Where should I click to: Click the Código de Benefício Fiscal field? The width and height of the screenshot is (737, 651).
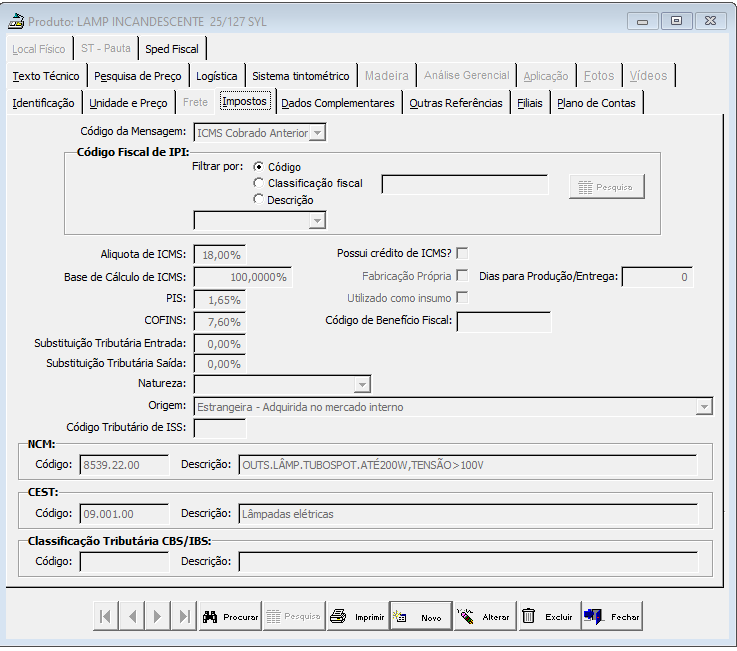[503, 322]
